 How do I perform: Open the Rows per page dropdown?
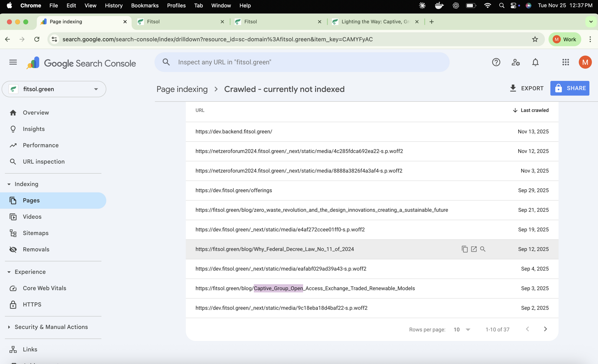point(461,329)
